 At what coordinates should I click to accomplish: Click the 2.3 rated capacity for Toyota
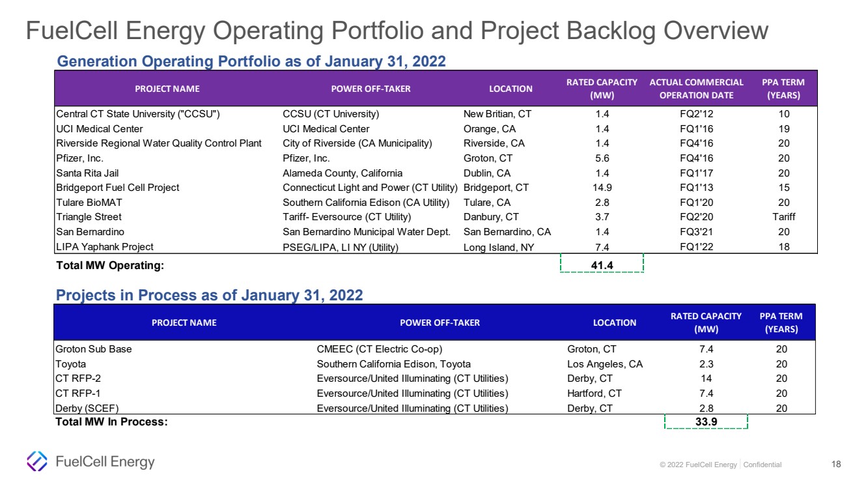pyautogui.click(x=706, y=364)
